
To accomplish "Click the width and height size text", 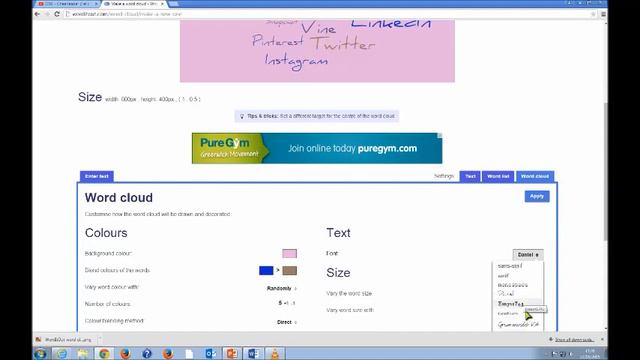I will point(153,99).
